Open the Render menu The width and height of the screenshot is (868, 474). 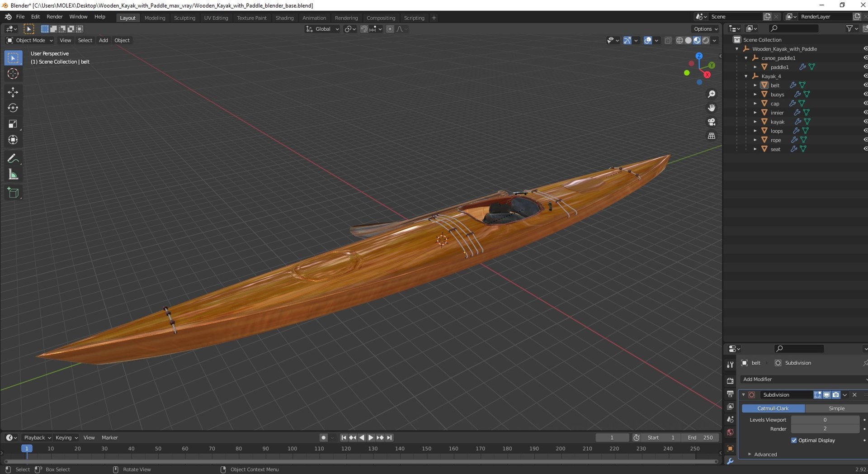(55, 17)
